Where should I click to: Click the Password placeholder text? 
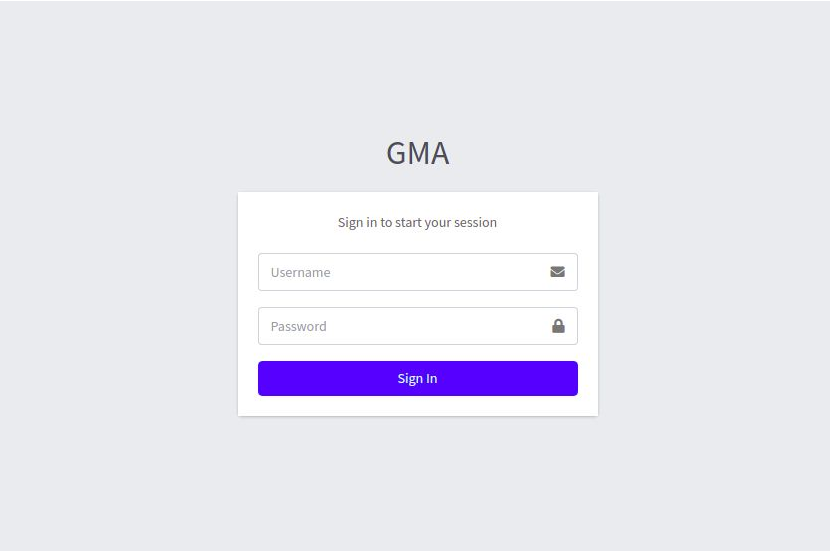[x=298, y=326]
